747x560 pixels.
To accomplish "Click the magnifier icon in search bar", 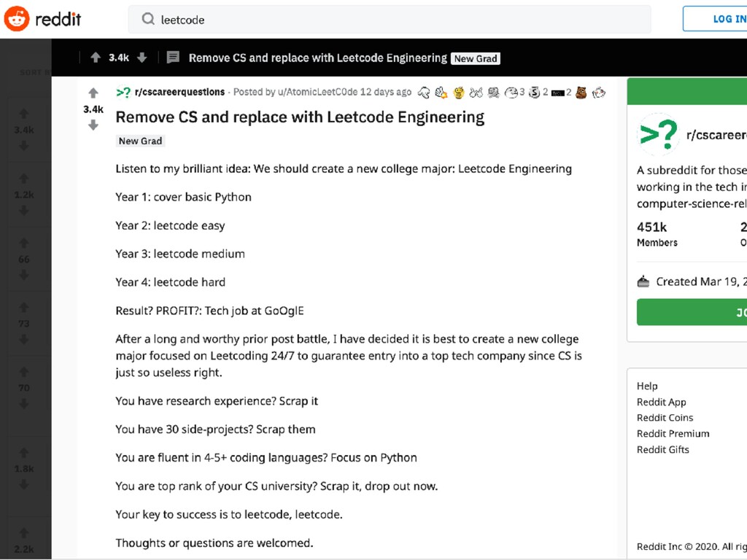I will pyautogui.click(x=148, y=20).
